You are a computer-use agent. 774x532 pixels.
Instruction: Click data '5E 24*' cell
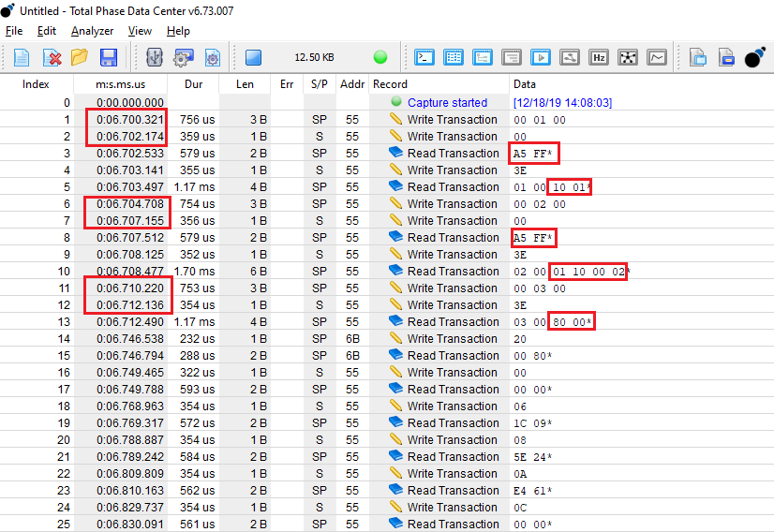point(532,457)
